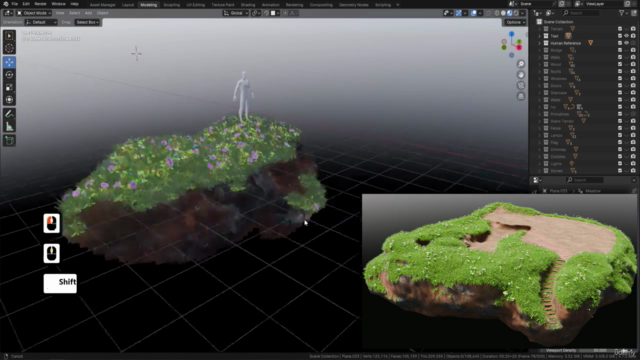Activate the Transform tool

pyautogui.click(x=9, y=100)
